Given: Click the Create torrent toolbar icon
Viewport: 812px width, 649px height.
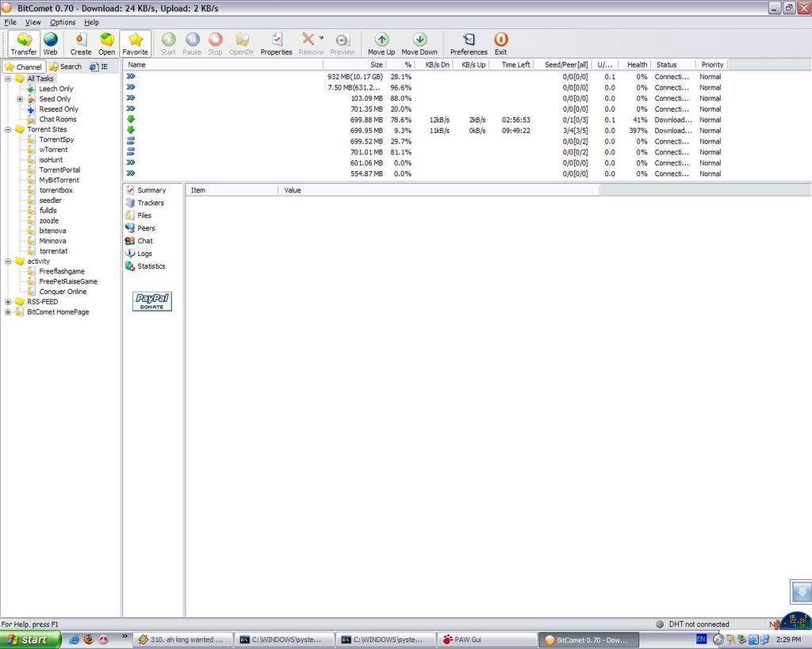Looking at the screenshot, I should point(81,40).
